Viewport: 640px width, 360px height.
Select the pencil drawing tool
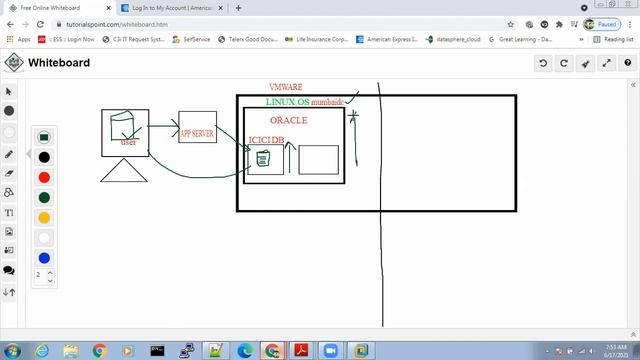coord(9,154)
